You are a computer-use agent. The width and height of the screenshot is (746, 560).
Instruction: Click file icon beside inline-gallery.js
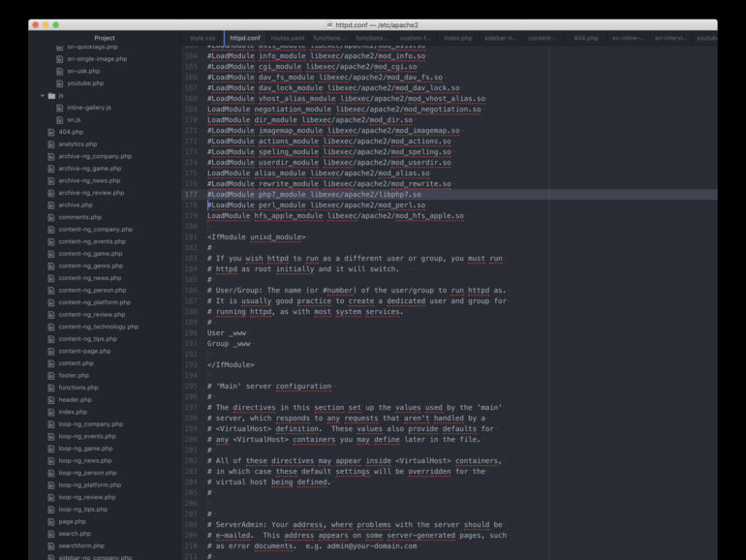[59, 108]
